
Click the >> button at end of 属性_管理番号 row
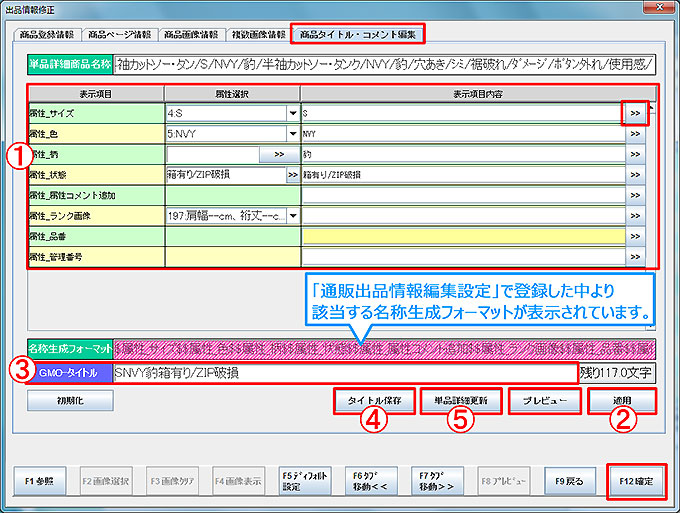[x=635, y=257]
